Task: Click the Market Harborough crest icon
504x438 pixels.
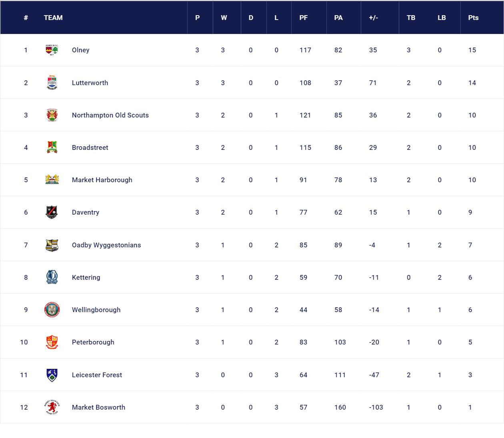Action: (52, 179)
